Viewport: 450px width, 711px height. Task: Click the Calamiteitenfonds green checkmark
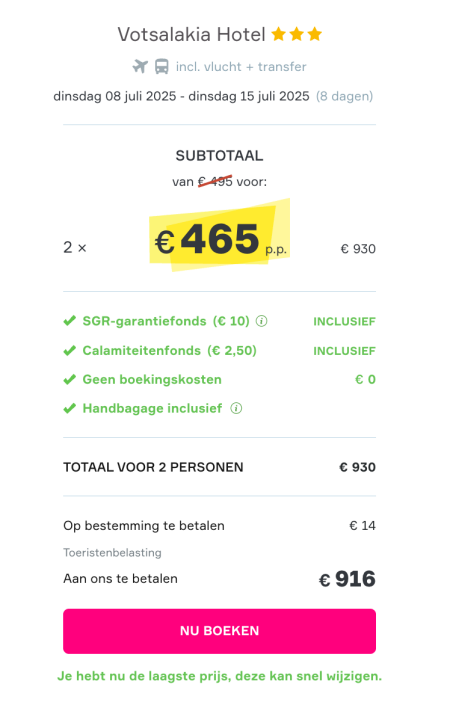click(69, 351)
